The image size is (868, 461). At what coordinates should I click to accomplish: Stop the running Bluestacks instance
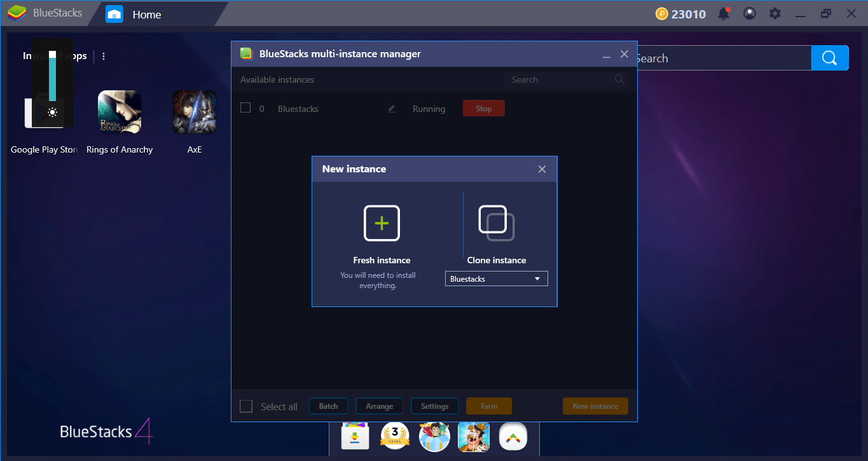click(x=484, y=109)
